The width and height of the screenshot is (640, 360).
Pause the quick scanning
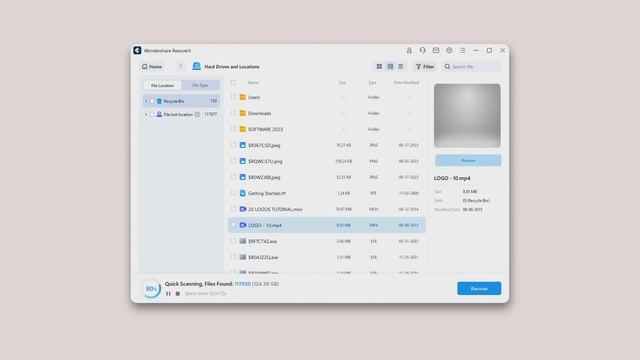(168, 293)
